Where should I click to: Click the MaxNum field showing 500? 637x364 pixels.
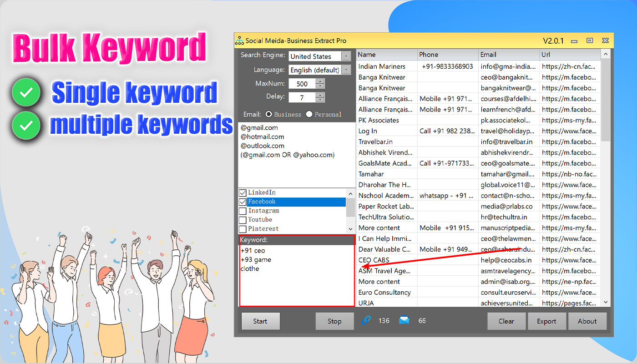302,84
